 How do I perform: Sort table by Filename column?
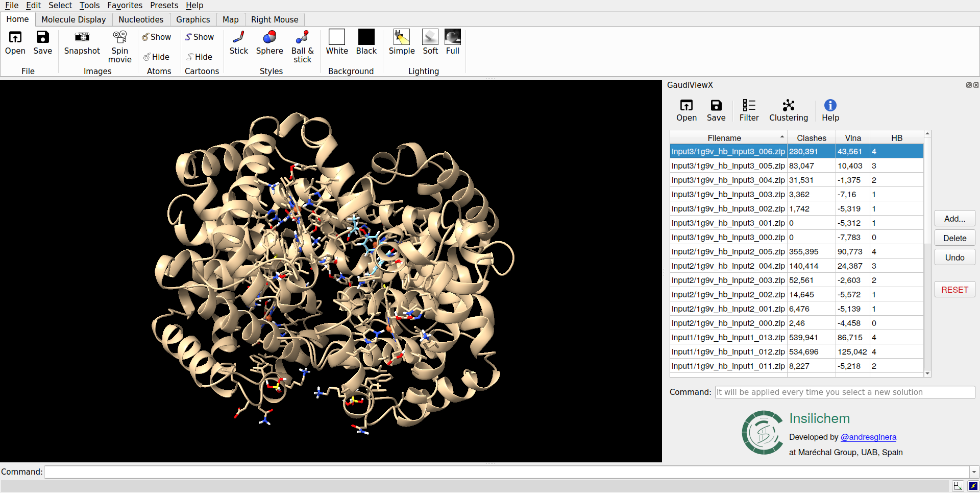(x=728, y=138)
